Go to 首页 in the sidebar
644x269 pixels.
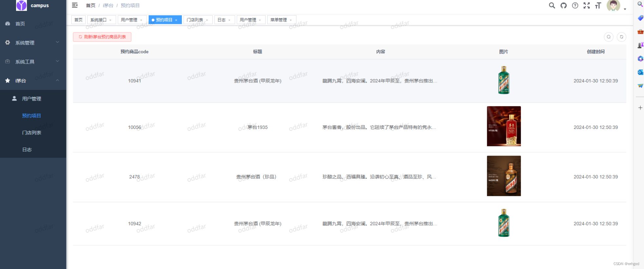(x=33, y=24)
